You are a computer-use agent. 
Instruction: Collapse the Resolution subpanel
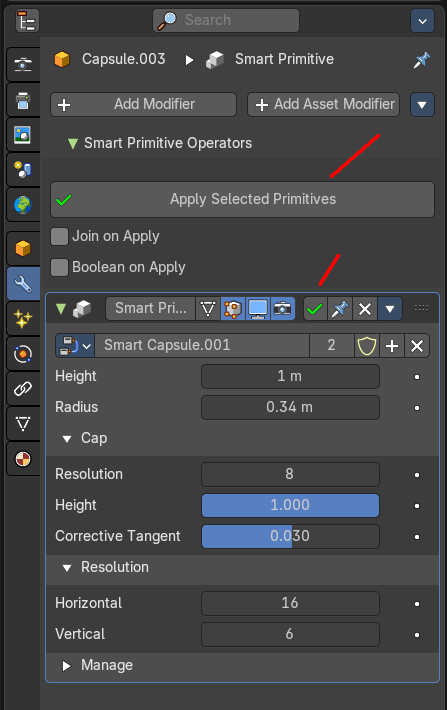[x=67, y=568]
